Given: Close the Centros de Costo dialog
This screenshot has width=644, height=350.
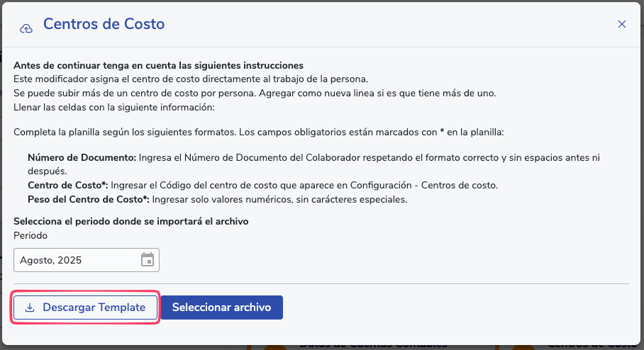Looking at the screenshot, I should click(622, 24).
